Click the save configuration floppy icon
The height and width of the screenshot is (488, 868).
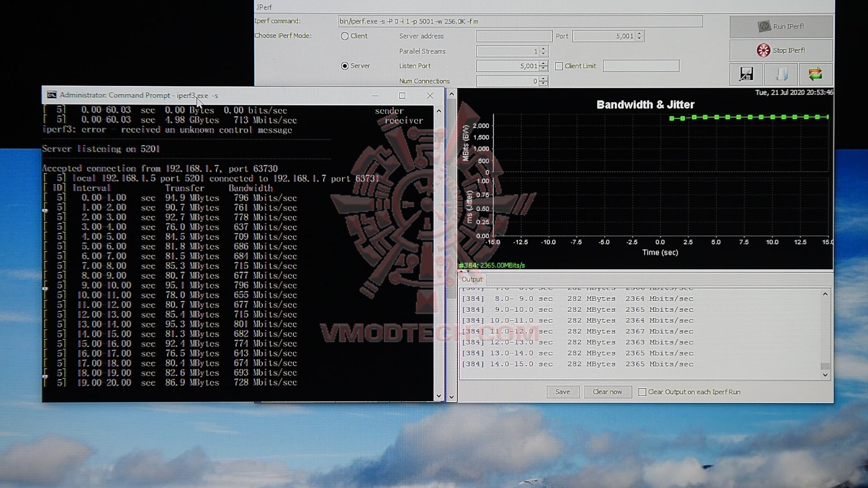click(x=746, y=74)
